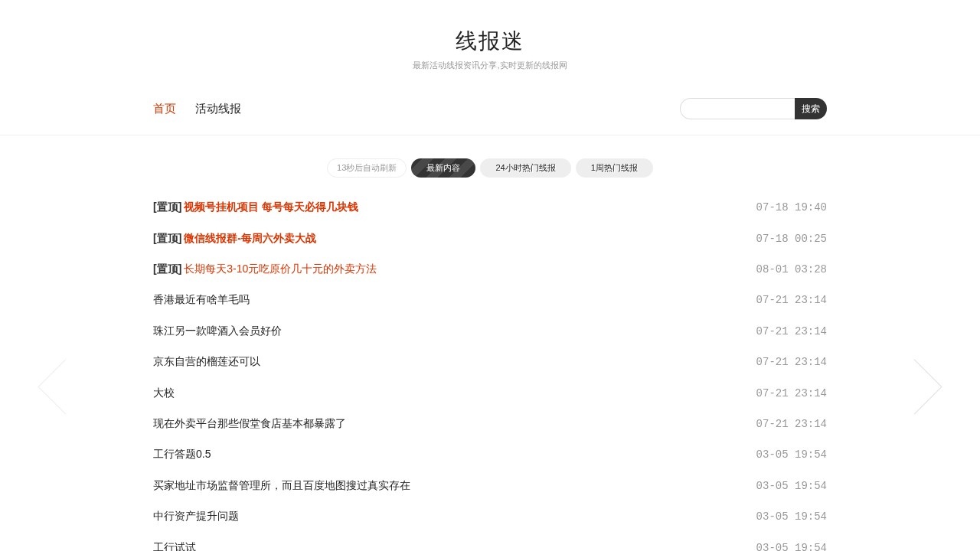Open the post 买家地址市场监督管理所
The image size is (980, 551).
[282, 486]
